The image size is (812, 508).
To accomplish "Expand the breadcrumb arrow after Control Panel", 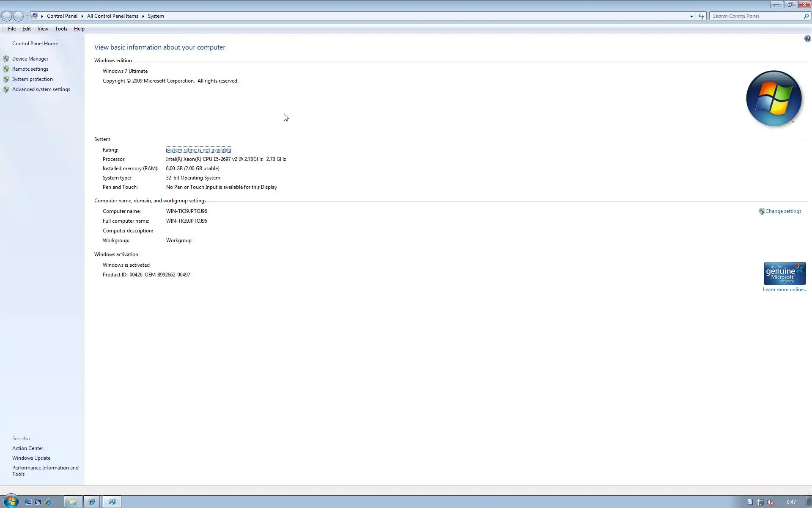I will (82, 16).
